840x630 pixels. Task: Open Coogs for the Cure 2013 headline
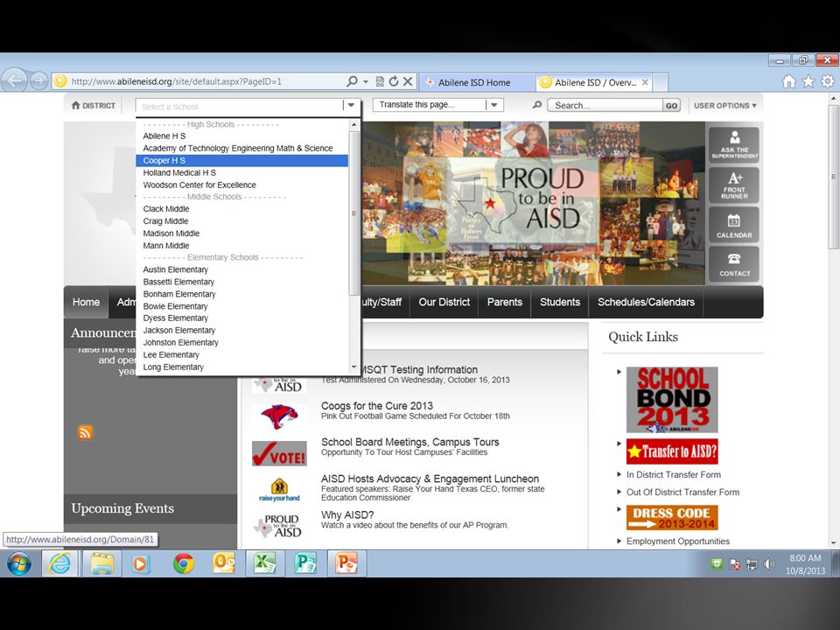[377, 406]
